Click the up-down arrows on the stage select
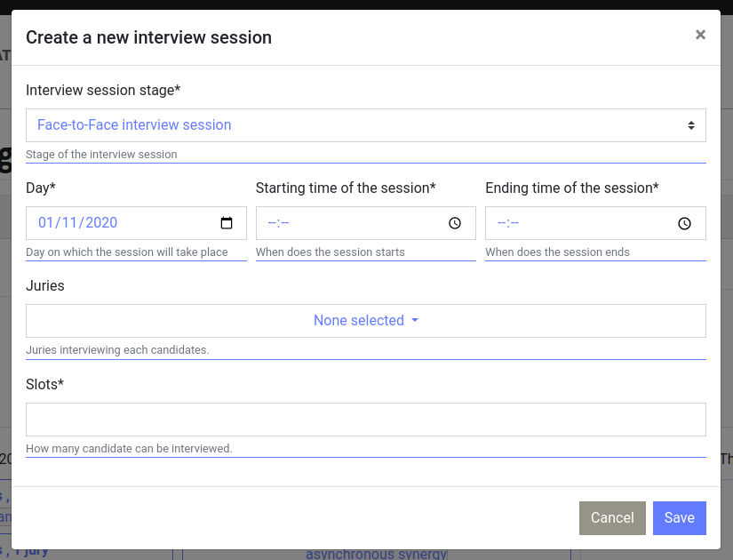The width and height of the screenshot is (733, 560). coord(691,125)
